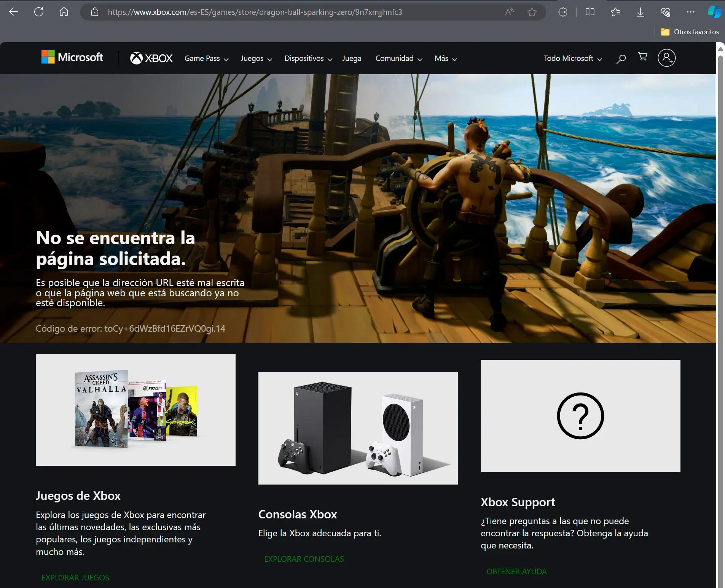Viewport: 725px width, 588px height.
Task: Expand the Comunidad dropdown
Action: pos(399,59)
